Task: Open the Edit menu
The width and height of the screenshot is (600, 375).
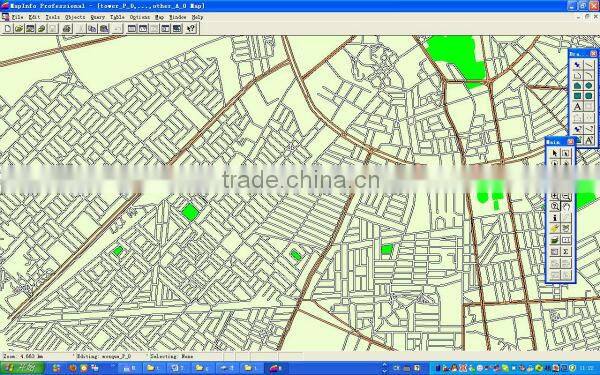Action: (x=34, y=17)
